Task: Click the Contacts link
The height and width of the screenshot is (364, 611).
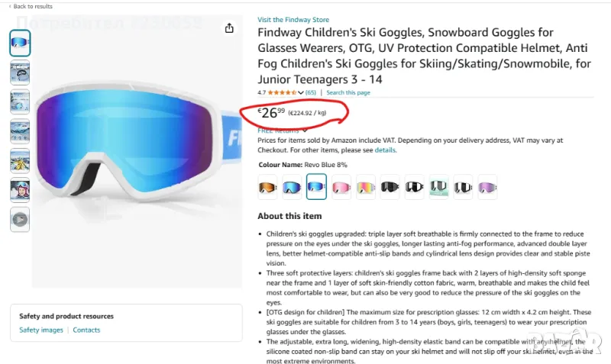Action: tap(86, 330)
